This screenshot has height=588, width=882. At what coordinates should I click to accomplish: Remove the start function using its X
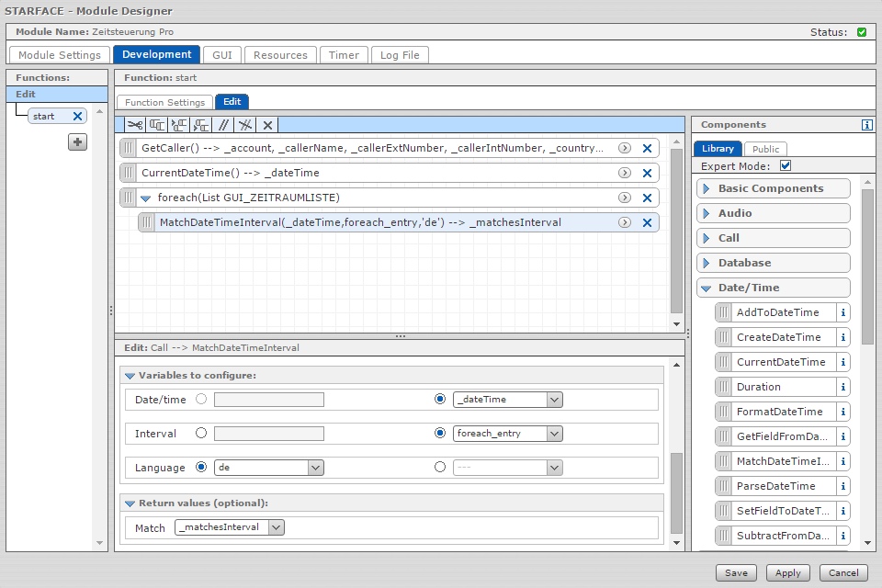point(77,116)
